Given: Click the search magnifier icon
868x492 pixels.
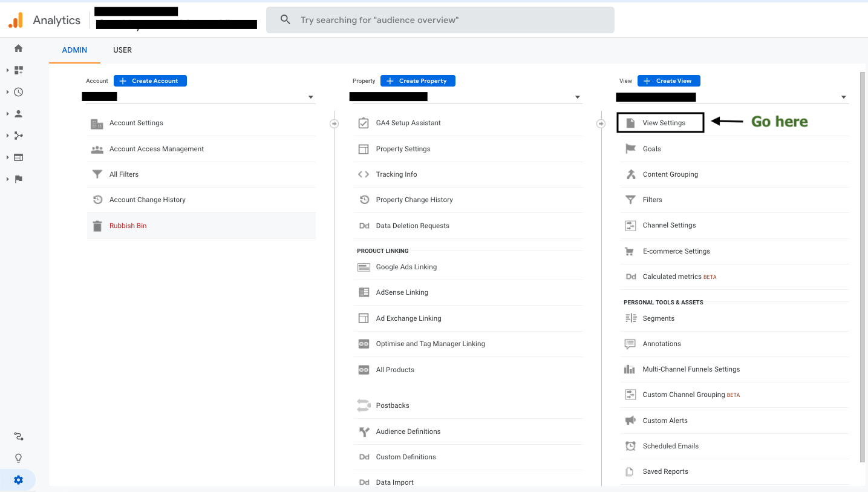Looking at the screenshot, I should click(x=286, y=20).
